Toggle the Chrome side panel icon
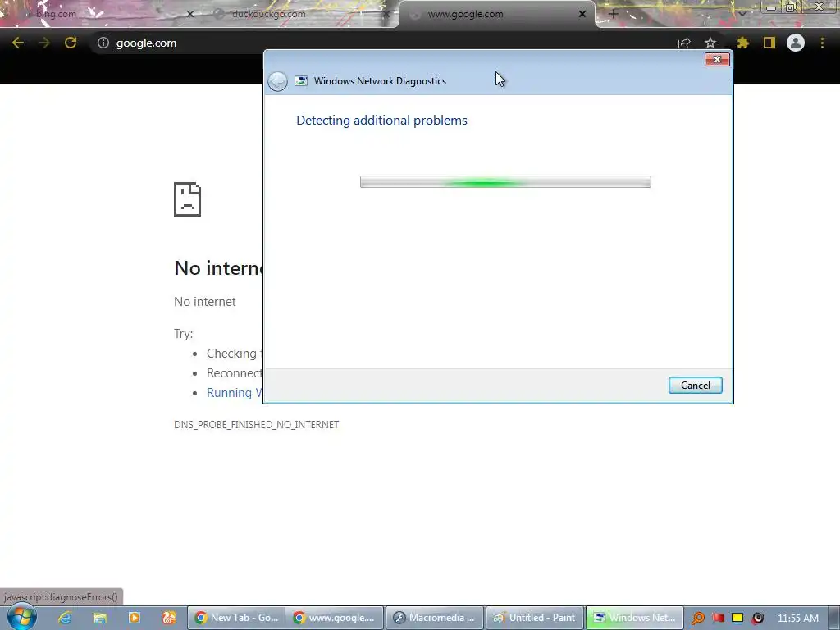840x630 pixels. tap(769, 43)
